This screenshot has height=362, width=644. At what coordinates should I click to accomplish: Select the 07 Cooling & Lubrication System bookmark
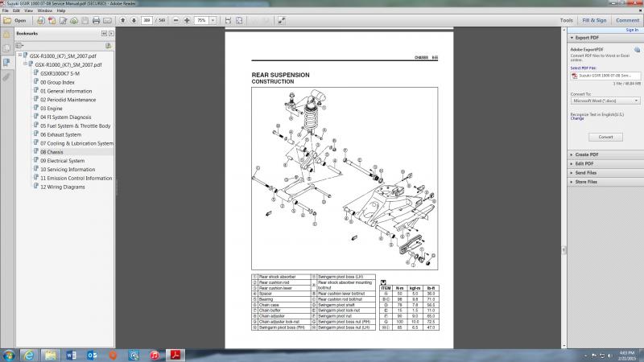[76, 144]
